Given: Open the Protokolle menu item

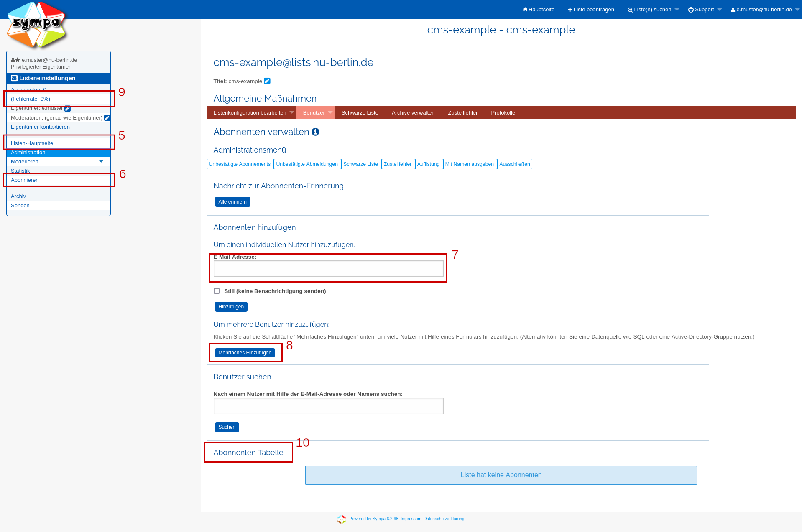Looking at the screenshot, I should (x=503, y=113).
